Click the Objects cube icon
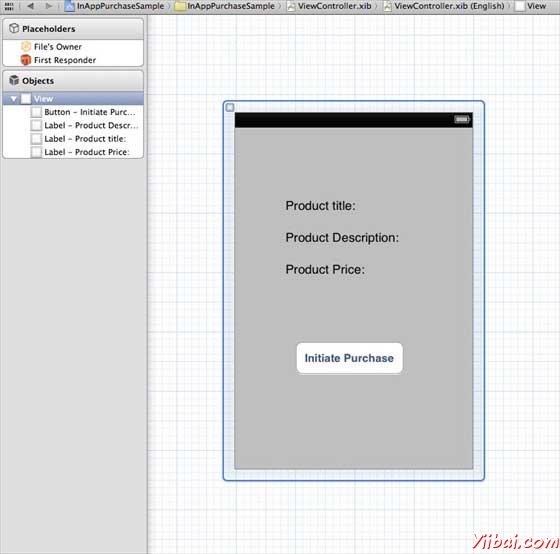This screenshot has height=554, width=560. (14, 80)
